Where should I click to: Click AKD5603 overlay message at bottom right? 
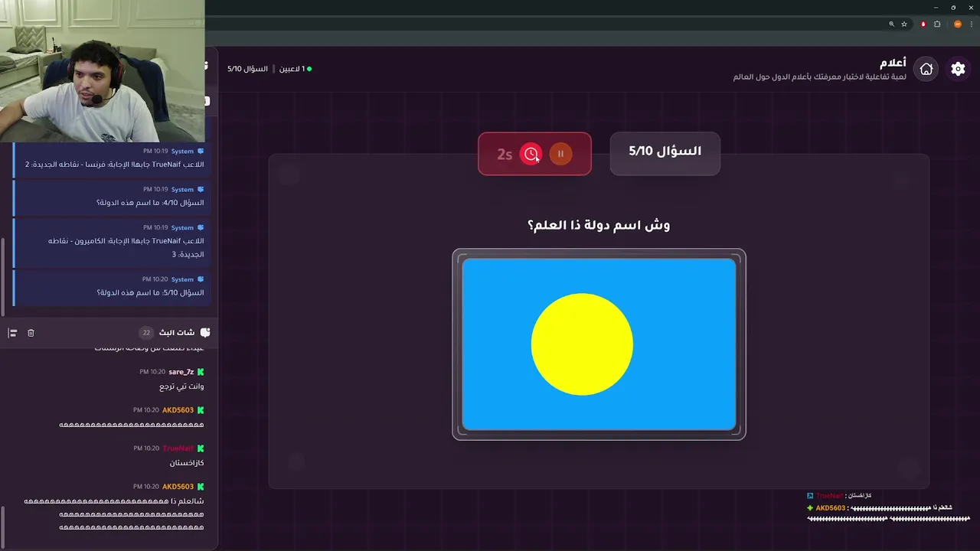coord(888,513)
